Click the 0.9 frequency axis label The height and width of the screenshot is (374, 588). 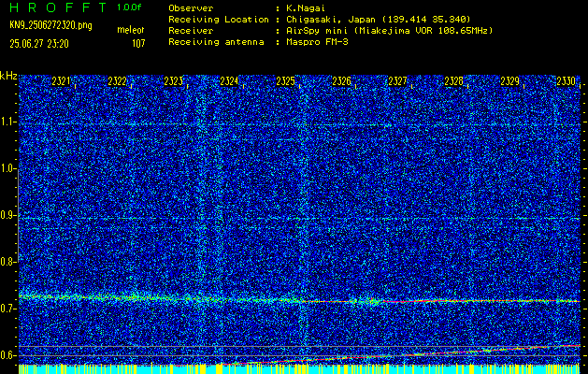[8, 215]
